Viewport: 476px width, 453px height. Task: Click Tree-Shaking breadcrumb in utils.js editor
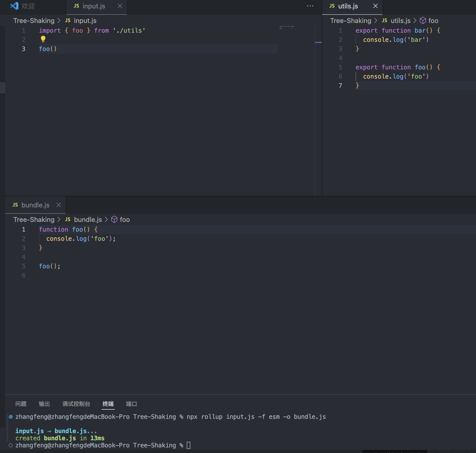point(351,21)
